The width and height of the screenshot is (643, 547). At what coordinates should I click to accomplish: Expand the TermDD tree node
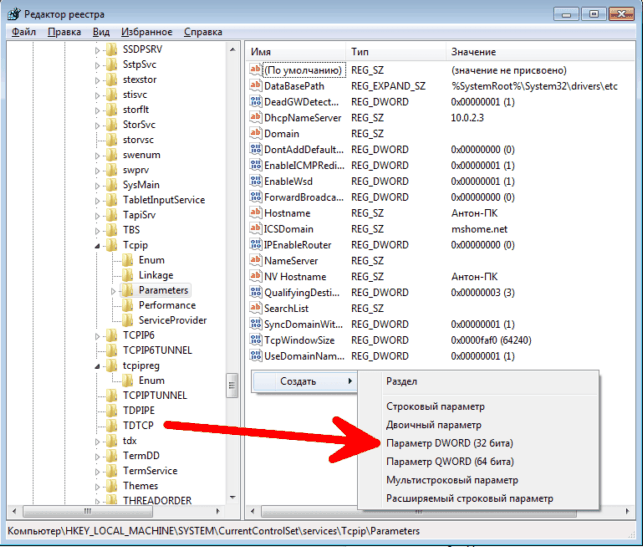[97, 456]
